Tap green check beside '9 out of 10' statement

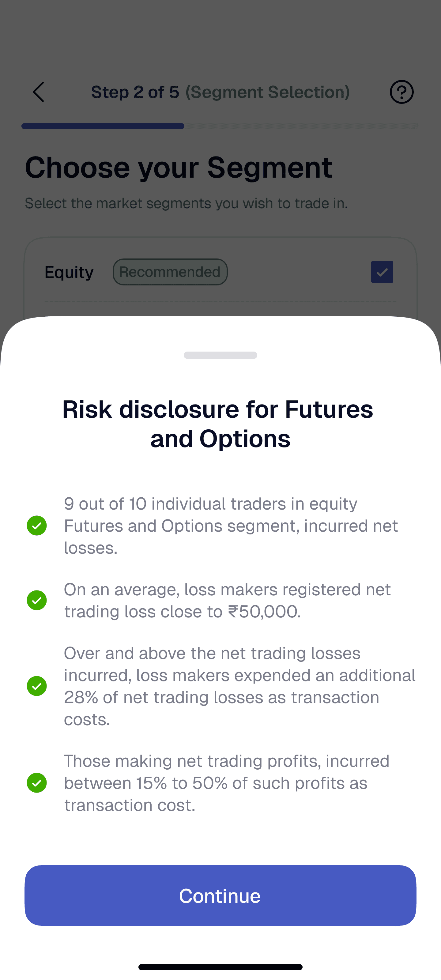[x=37, y=526]
